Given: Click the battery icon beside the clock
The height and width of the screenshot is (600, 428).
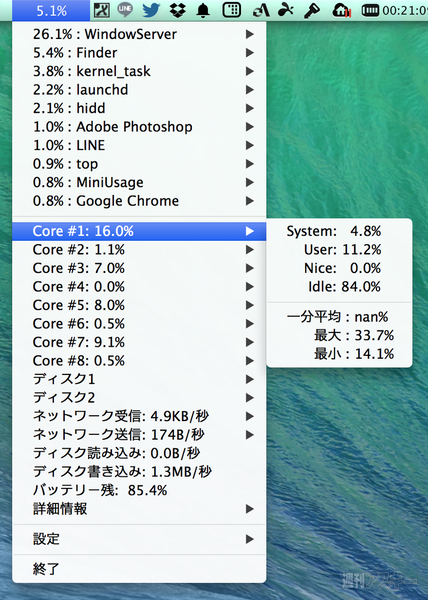Looking at the screenshot, I should pyautogui.click(x=370, y=11).
